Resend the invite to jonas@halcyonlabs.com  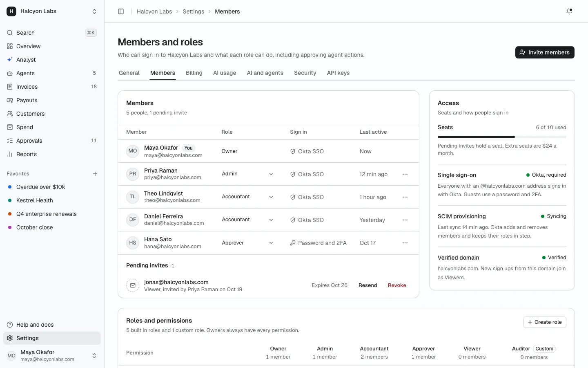(x=367, y=285)
